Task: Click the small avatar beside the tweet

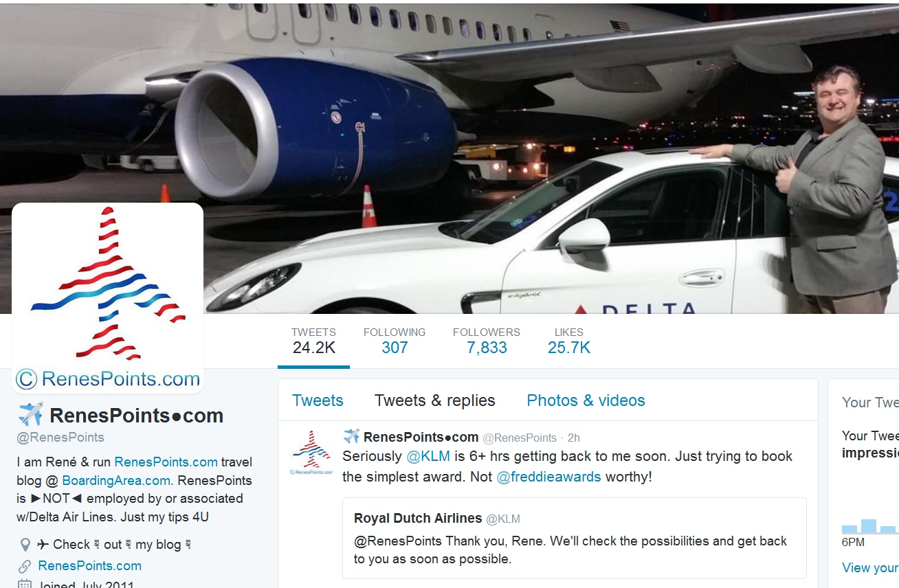Action: coord(312,453)
